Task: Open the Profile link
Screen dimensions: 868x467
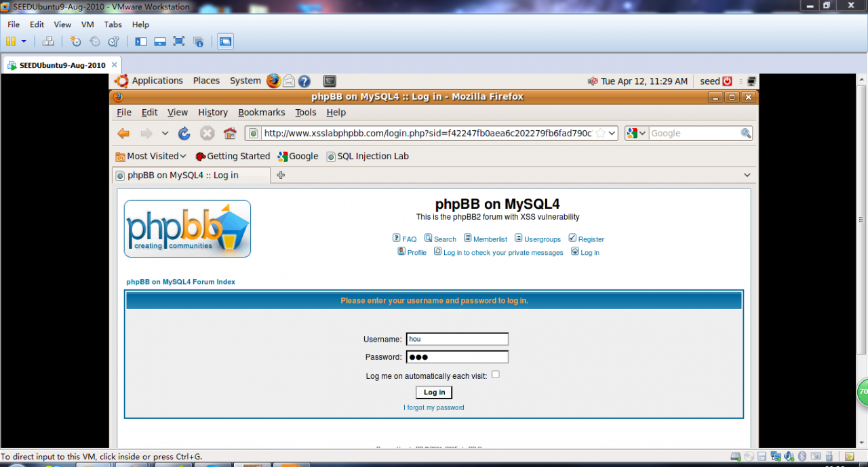Action: [412, 252]
